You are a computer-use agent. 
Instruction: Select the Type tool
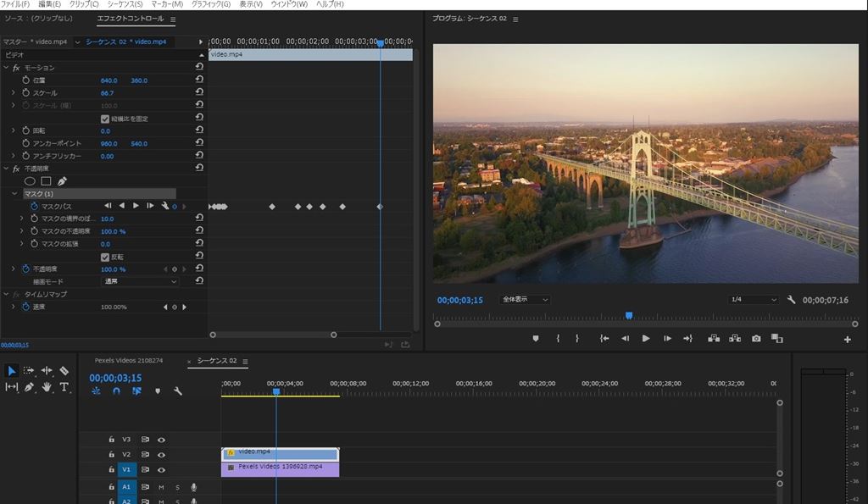click(x=64, y=387)
